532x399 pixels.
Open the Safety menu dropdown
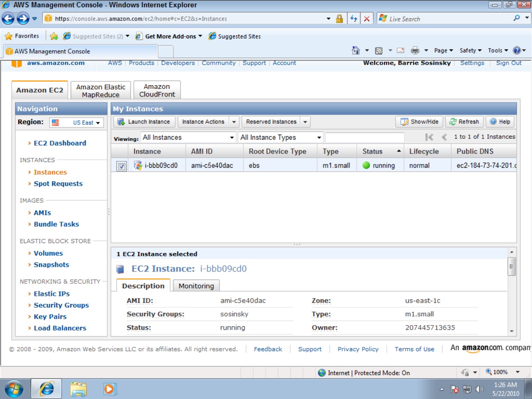pos(470,51)
